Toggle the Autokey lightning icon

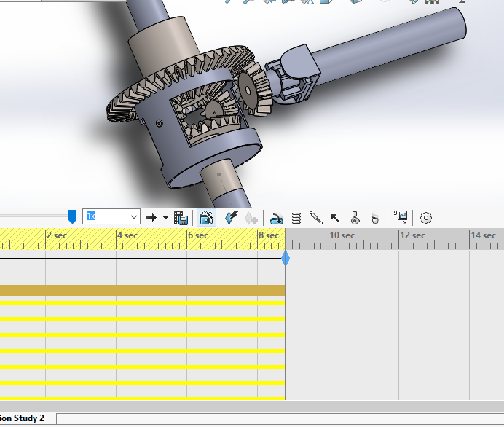point(231,218)
